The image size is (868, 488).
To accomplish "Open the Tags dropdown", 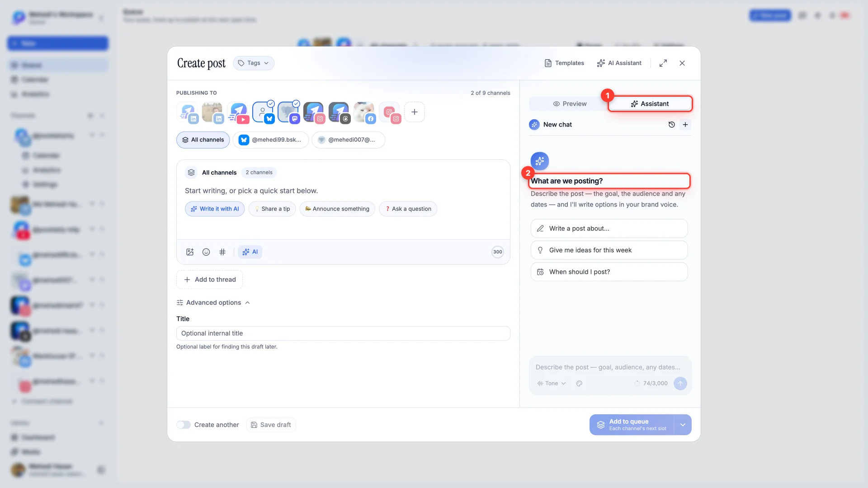I will 254,63.
